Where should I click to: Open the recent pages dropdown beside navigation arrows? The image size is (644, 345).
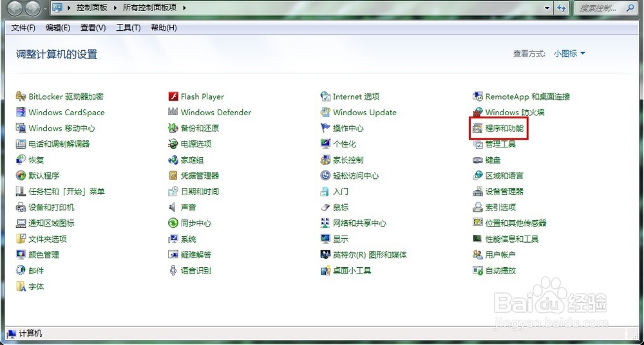point(45,8)
